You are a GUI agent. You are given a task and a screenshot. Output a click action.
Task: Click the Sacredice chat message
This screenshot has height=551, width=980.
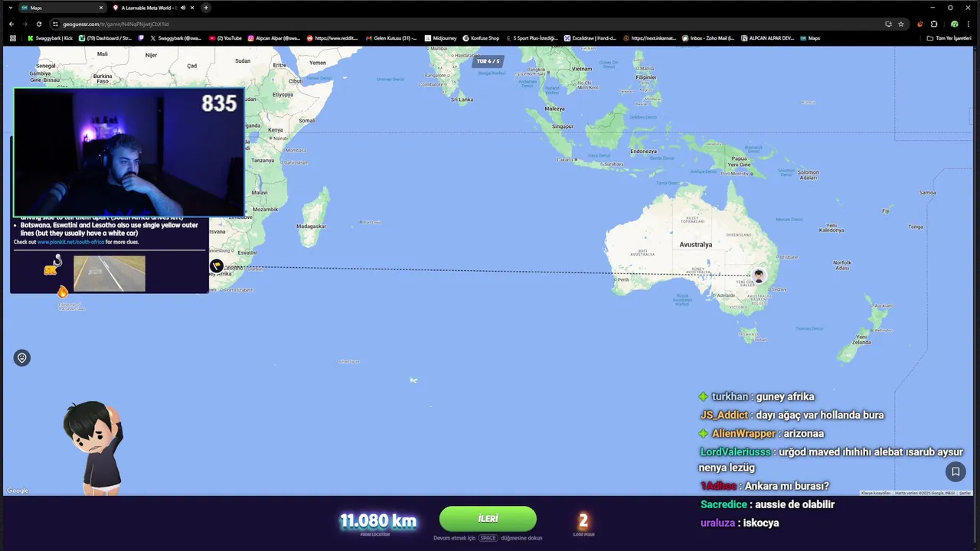point(767,504)
